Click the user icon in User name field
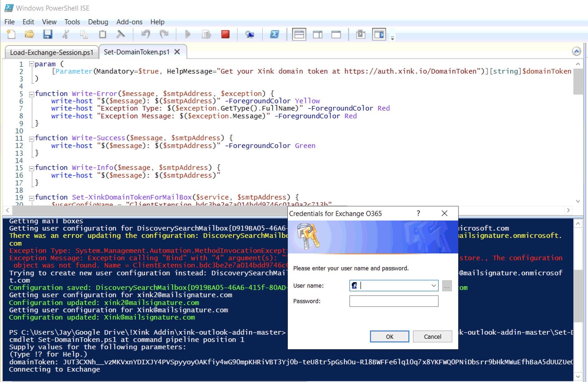This screenshot has width=588, height=382. point(354,285)
